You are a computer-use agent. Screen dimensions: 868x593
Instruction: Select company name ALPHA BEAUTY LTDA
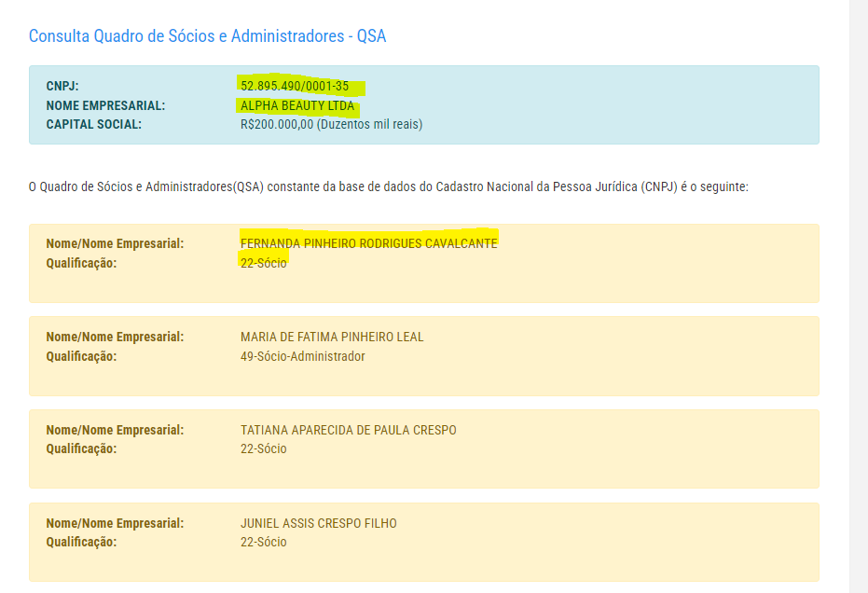(297, 105)
